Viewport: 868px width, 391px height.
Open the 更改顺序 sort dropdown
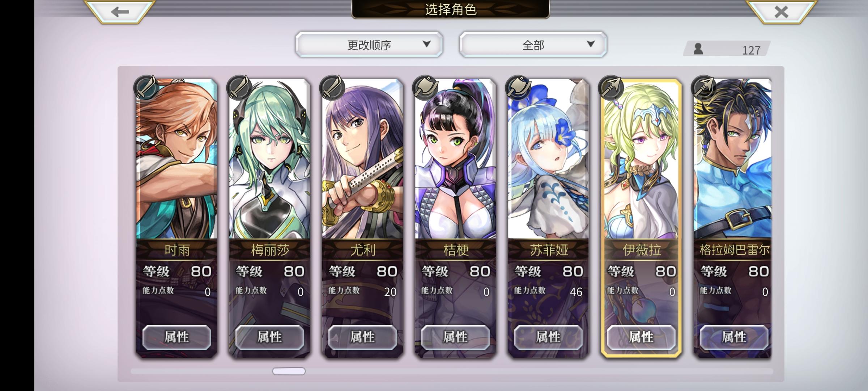click(x=369, y=44)
